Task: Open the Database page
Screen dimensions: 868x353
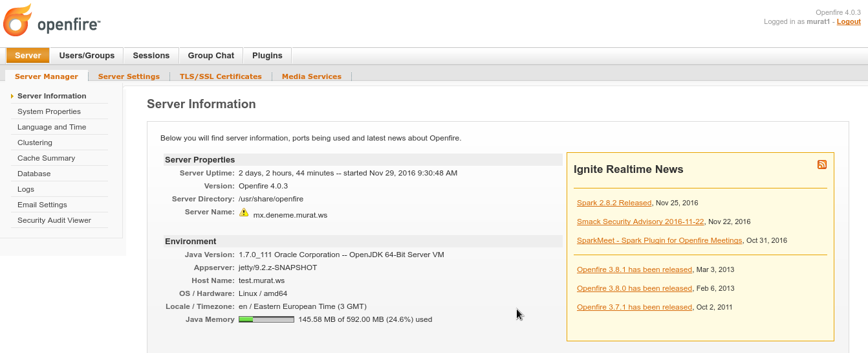Action: pos(34,174)
